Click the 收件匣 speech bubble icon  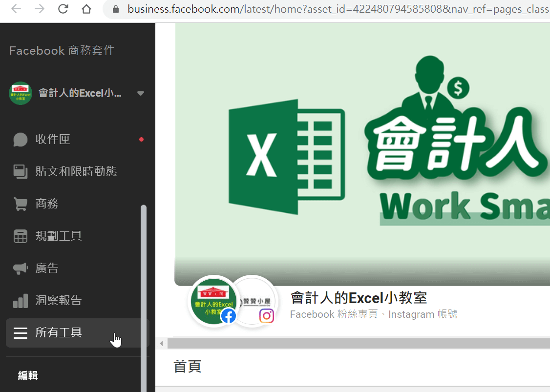21,139
